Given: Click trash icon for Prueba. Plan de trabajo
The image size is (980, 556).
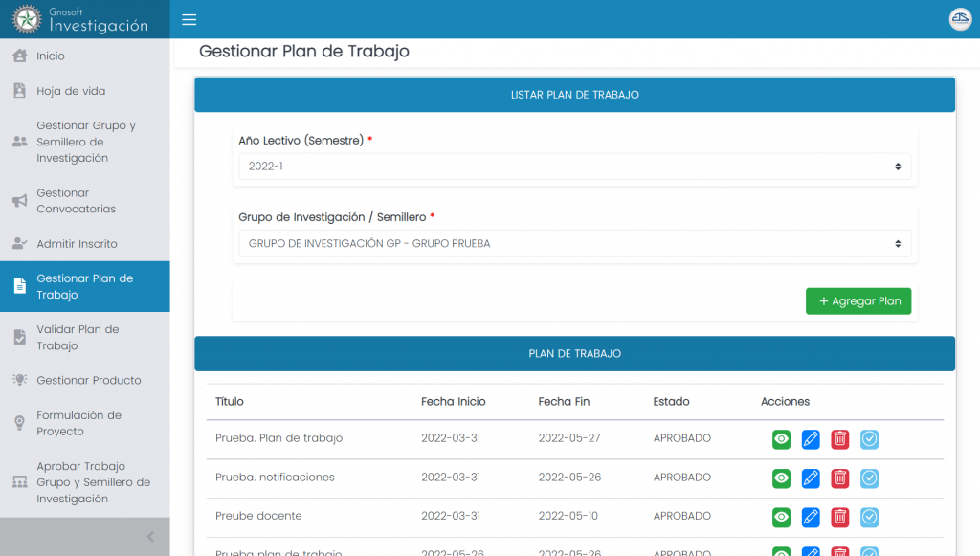Looking at the screenshot, I should point(840,439).
